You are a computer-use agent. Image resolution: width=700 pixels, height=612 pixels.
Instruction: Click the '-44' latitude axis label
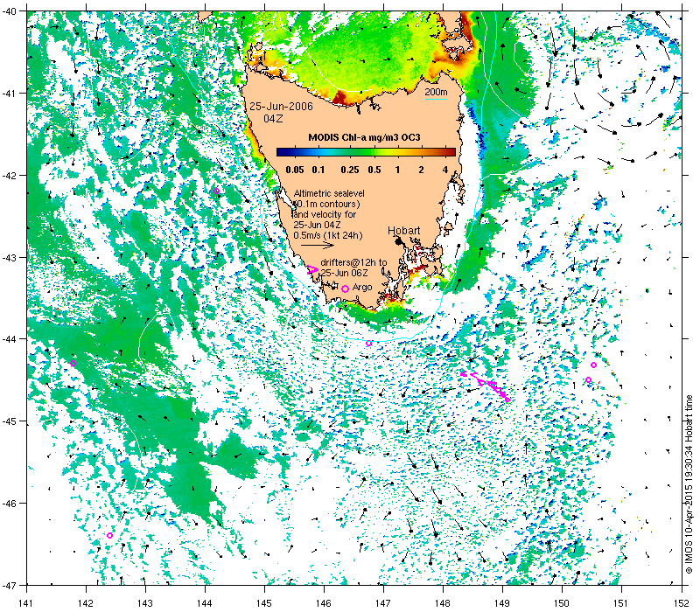8,339
